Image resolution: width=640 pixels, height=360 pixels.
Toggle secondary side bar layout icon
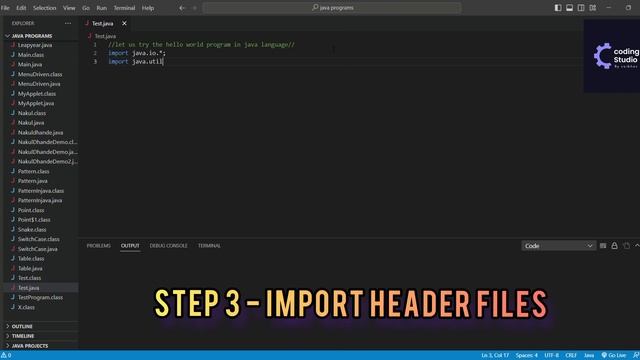point(581,8)
